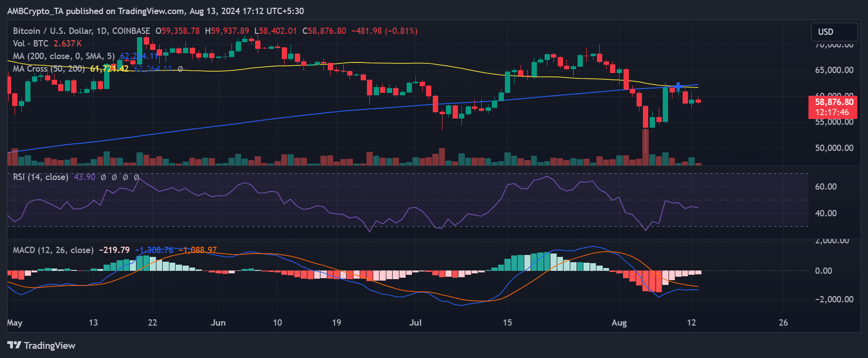Click the 26 date label on time axis
868x358 pixels.
[x=783, y=323]
